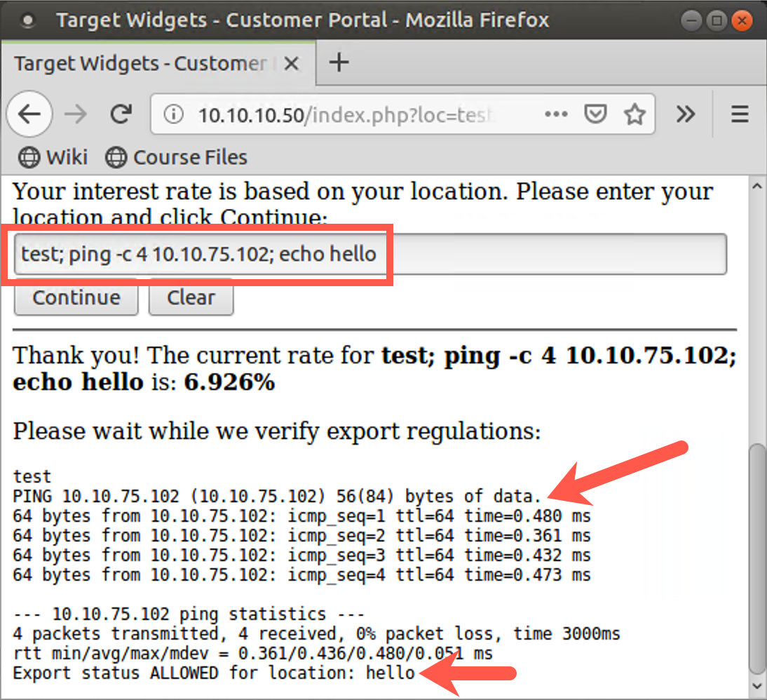Image resolution: width=767 pixels, height=700 pixels.
Task: Click the back navigation arrow
Action: tap(29, 114)
